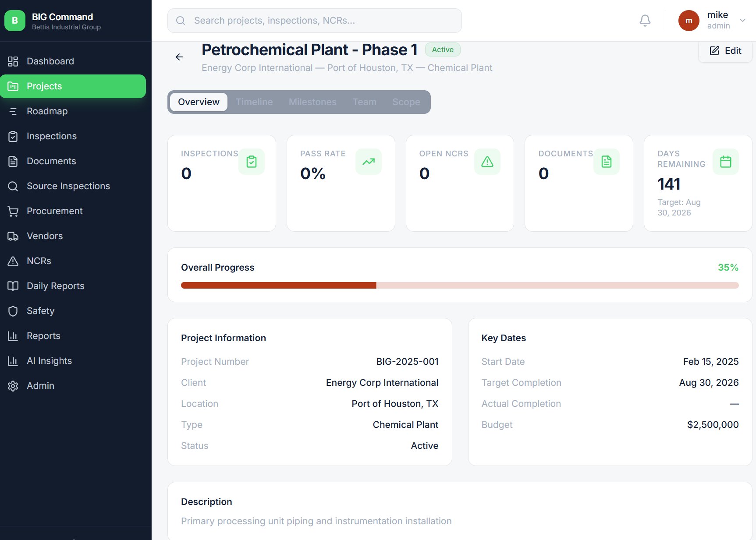Click the notifications bell icon
Screen dimensions: 756x540
pyautogui.click(x=644, y=20)
